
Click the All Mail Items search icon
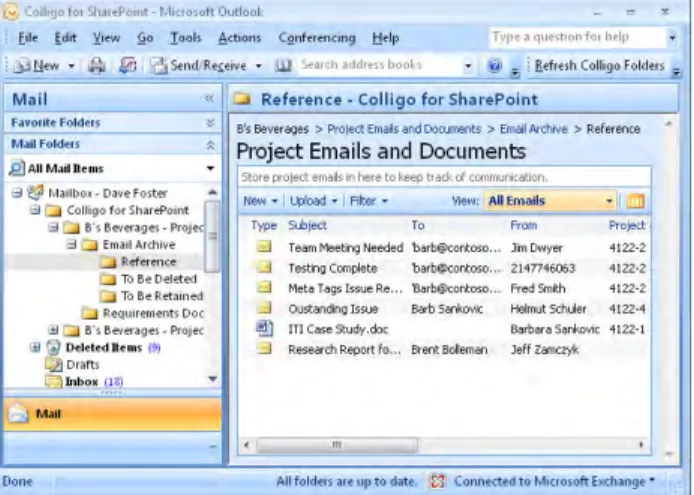[x=16, y=168]
